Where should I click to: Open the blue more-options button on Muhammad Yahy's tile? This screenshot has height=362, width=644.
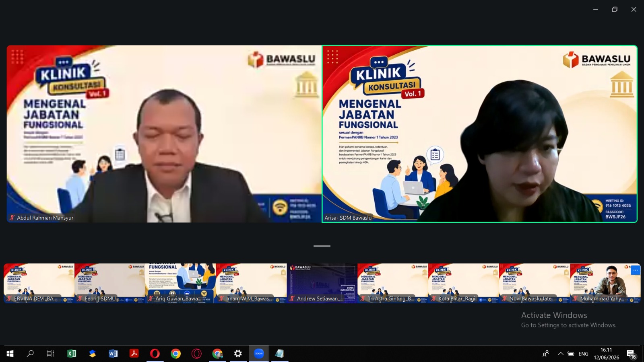(x=635, y=270)
